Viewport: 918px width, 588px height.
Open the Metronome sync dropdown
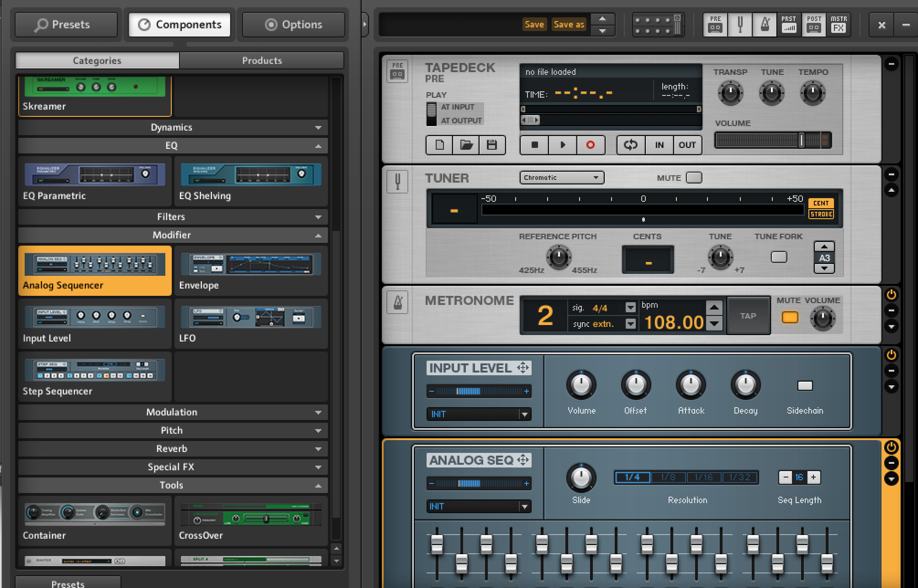point(630,324)
